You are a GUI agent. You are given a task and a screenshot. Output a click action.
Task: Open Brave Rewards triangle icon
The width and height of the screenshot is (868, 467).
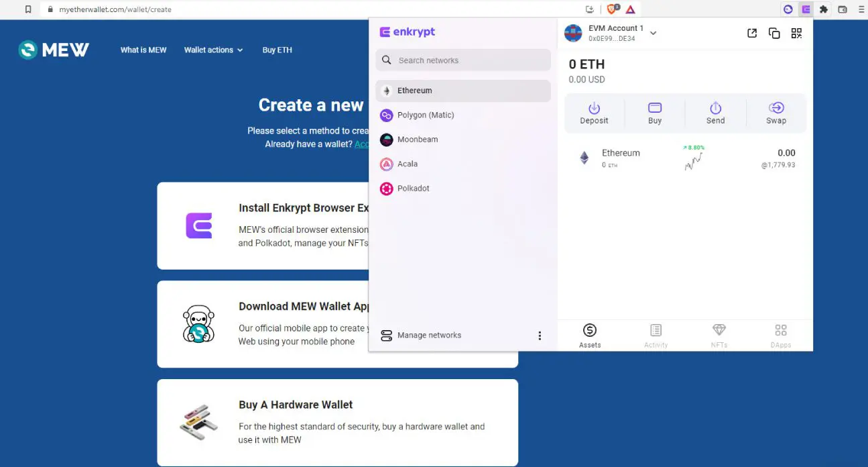[x=631, y=9]
